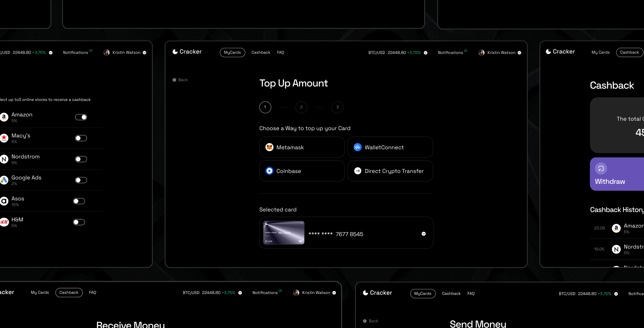Image resolution: width=644 pixels, height=328 pixels.
Task: Open Notifications in Top Up window
Action: [x=452, y=52]
